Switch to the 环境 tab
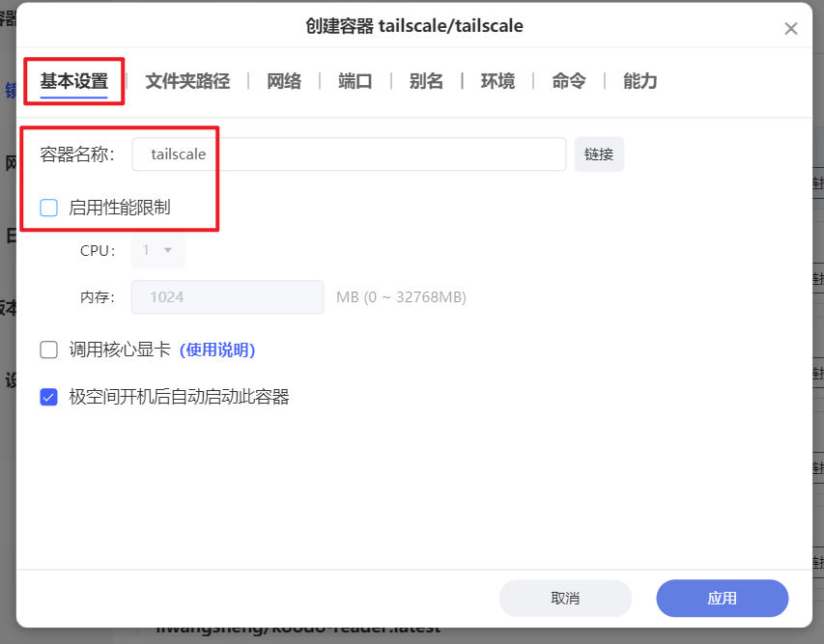Image resolution: width=824 pixels, height=644 pixels. pos(497,81)
